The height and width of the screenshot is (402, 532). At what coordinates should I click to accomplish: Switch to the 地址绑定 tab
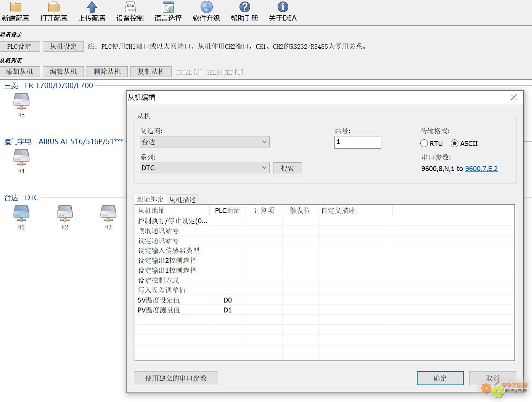click(150, 199)
